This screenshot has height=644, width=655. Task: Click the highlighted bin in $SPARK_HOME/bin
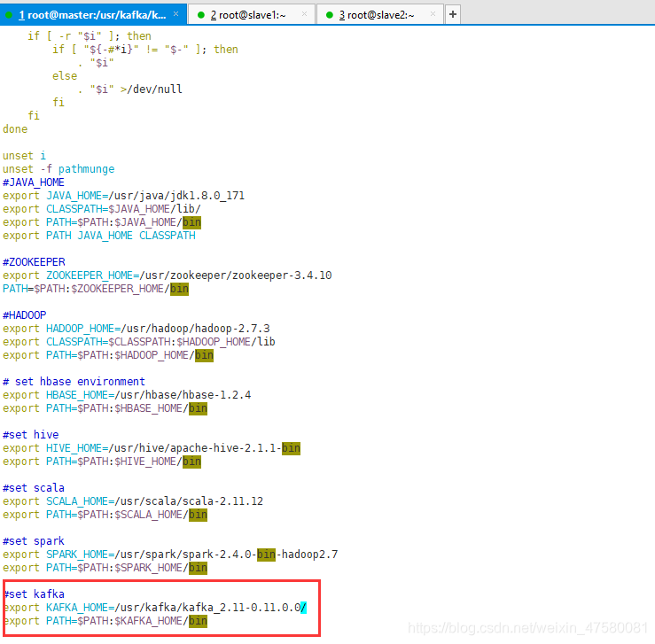[x=198, y=568]
